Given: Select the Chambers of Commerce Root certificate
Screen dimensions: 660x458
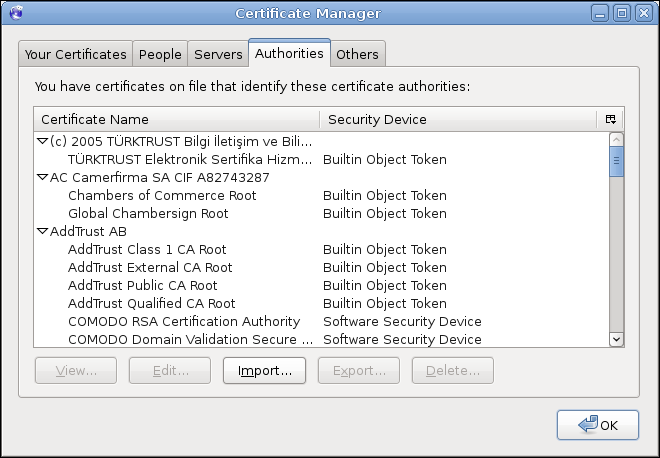Looking at the screenshot, I should (322, 195).
